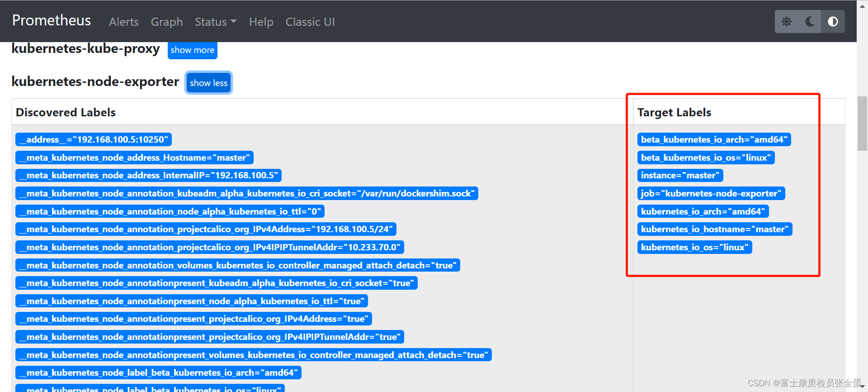Image resolution: width=868 pixels, height=392 pixels.
Task: Select target label job="kubernetes-node-exporter"
Action: (711, 193)
